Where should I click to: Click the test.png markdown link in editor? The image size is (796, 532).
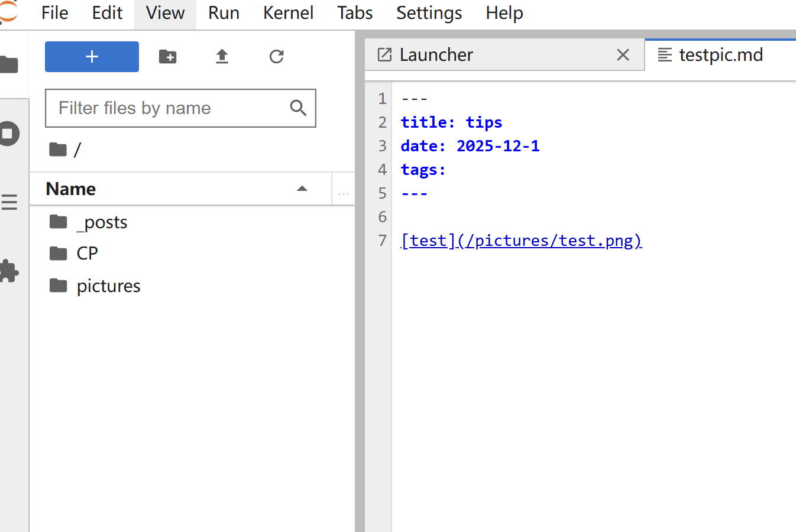(520, 241)
